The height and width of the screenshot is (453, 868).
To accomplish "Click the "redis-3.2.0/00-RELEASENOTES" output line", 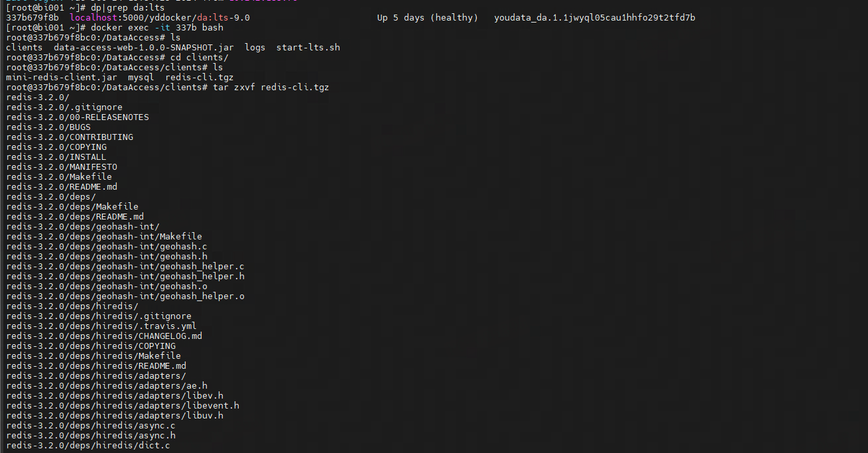I will (78, 117).
